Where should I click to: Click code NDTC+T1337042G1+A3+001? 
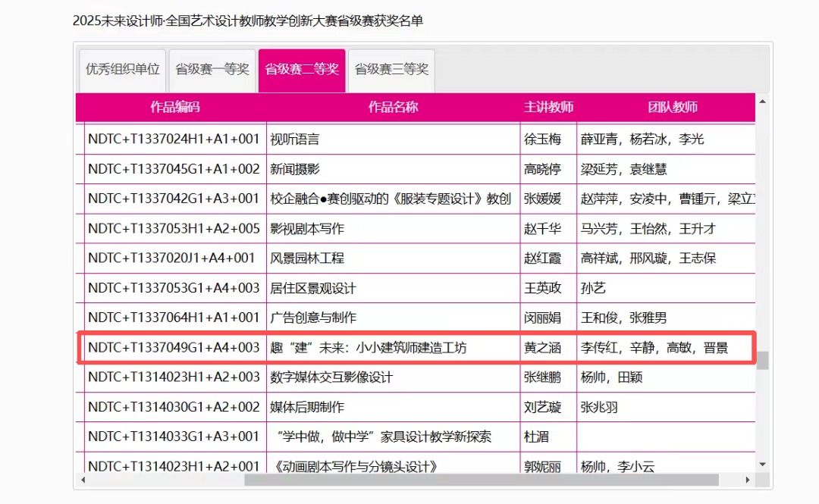tap(174, 199)
